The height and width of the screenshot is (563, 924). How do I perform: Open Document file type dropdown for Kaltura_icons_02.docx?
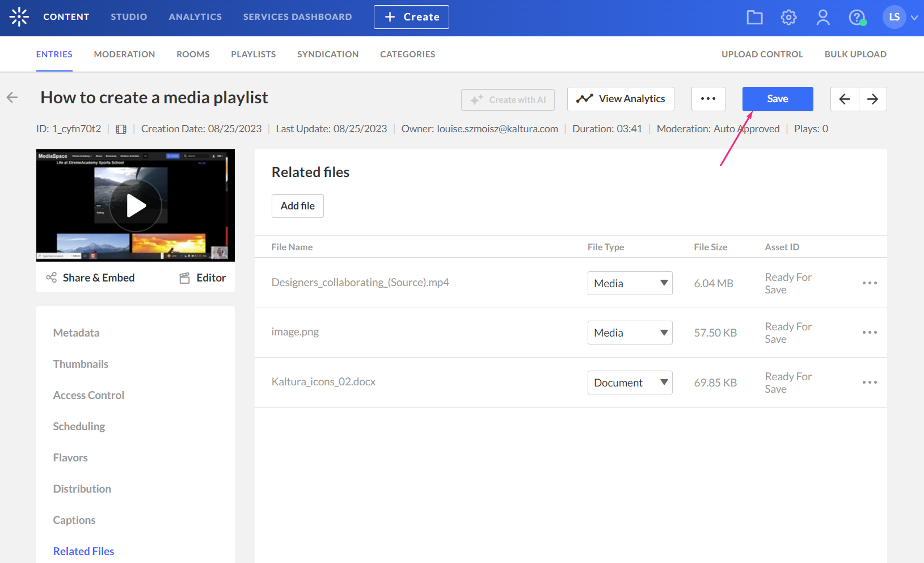[x=630, y=383]
